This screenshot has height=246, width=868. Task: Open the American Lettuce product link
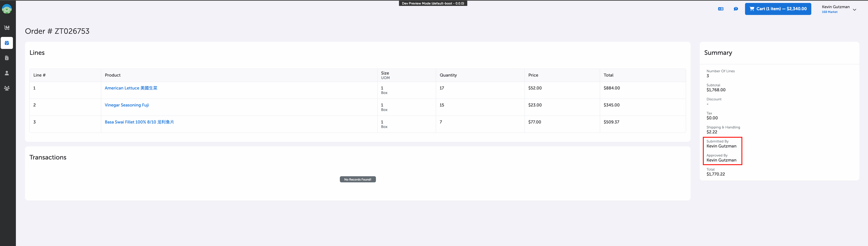point(131,88)
